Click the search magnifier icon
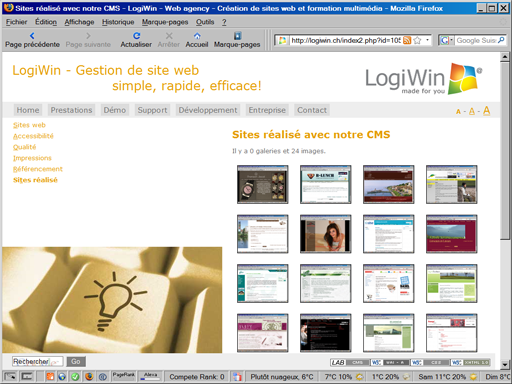 [501, 41]
